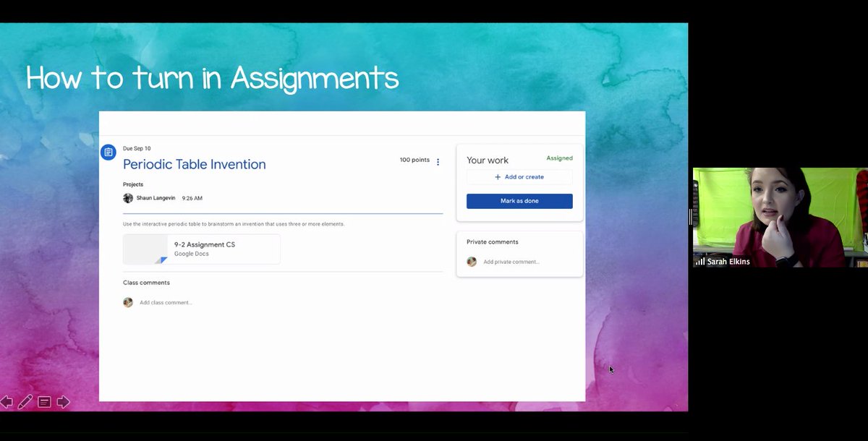Open the 9-2 Assignment CS attachment
Viewport: 868px width, 441px height.
pyautogui.click(x=202, y=249)
